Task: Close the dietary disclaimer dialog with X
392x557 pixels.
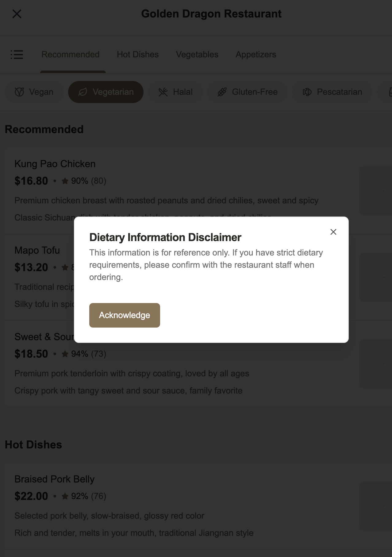Action: coord(333,232)
